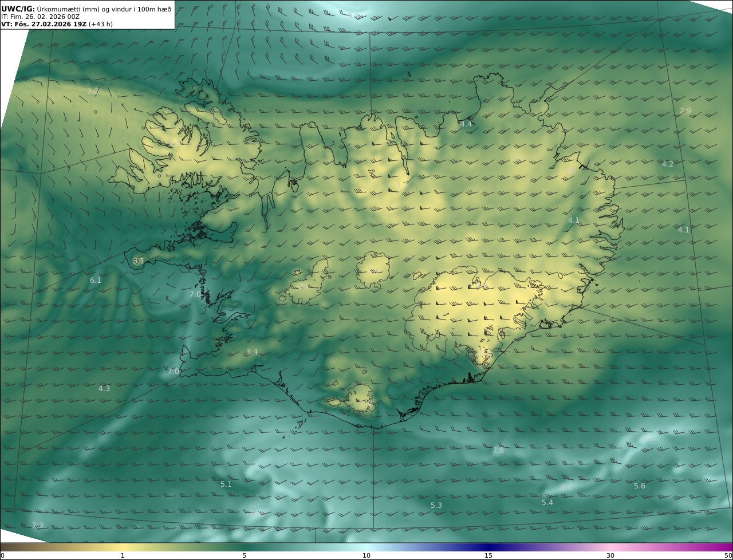
Task: Select the "7.8" value label
Action: coord(498,451)
